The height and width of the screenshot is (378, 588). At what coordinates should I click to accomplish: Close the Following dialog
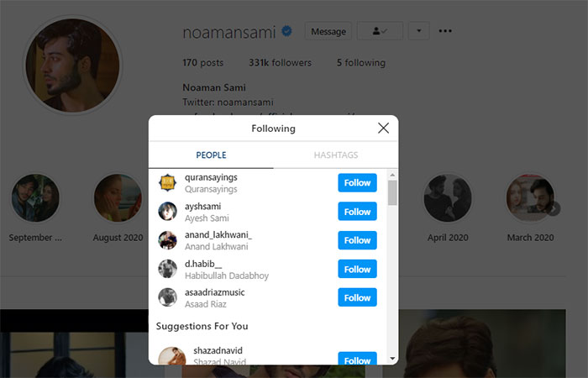[383, 129]
